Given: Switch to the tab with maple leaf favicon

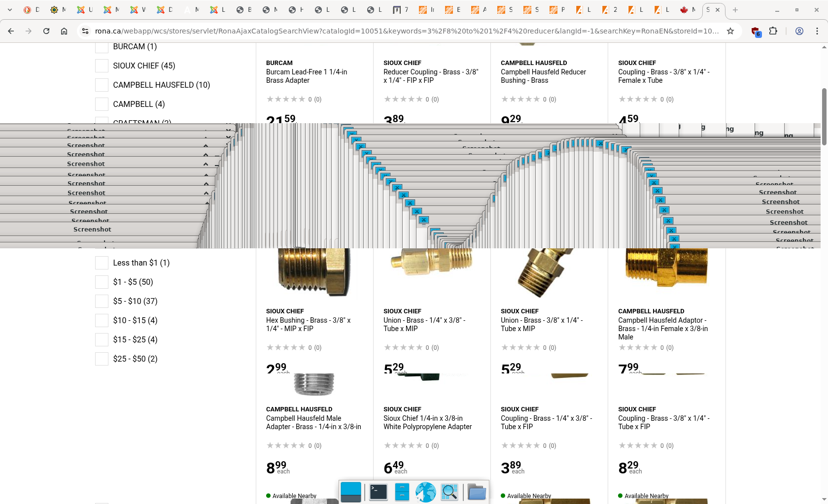Looking at the screenshot, I should click(x=688, y=10).
